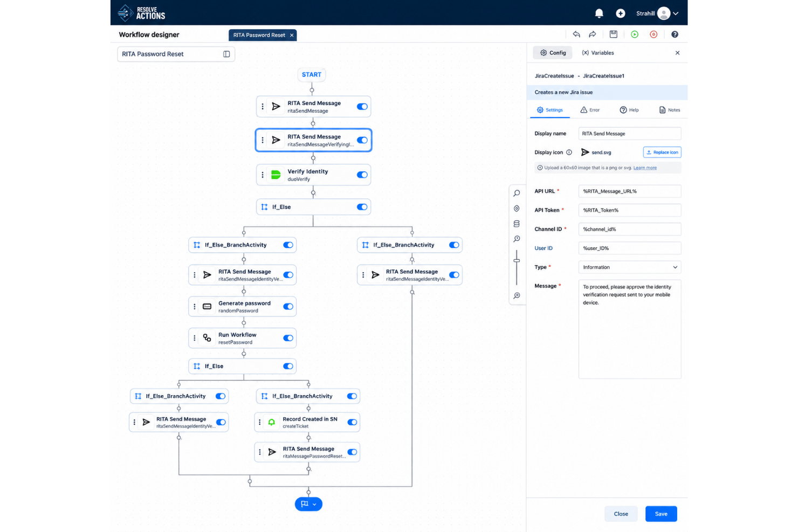Click the canvas zoom slider handle

pos(517,261)
